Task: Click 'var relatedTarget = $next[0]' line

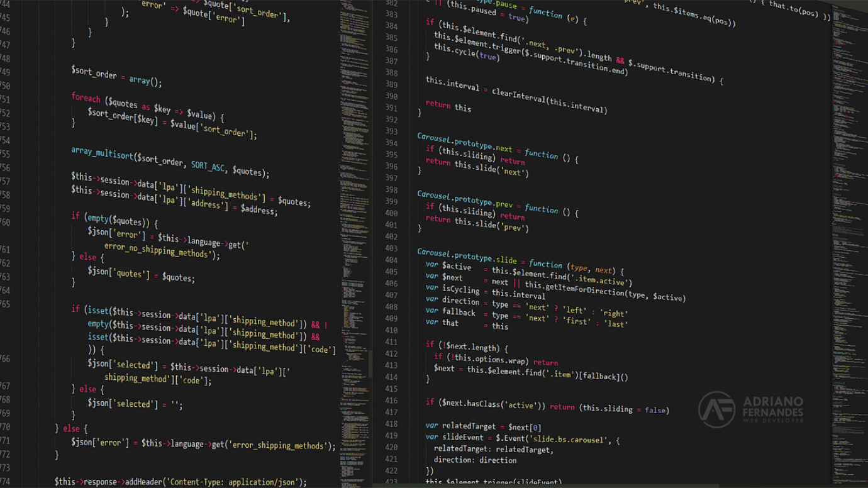Action: click(483, 426)
